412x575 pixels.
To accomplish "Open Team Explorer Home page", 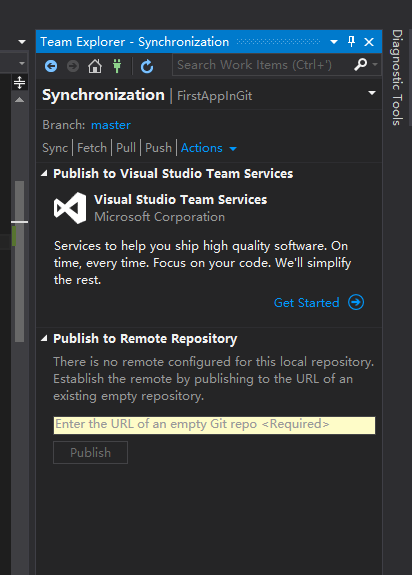I will tap(95, 66).
